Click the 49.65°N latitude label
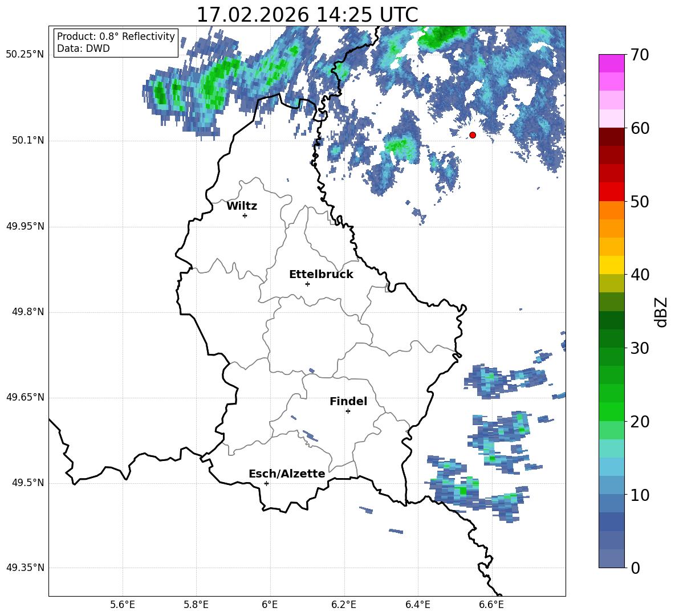The image size is (675, 616). pos(25,397)
